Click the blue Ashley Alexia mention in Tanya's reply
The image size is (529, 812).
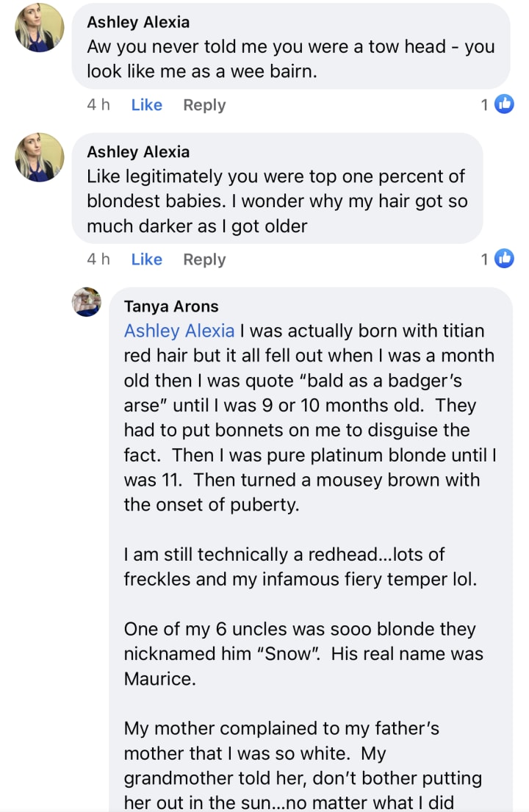tap(179, 331)
